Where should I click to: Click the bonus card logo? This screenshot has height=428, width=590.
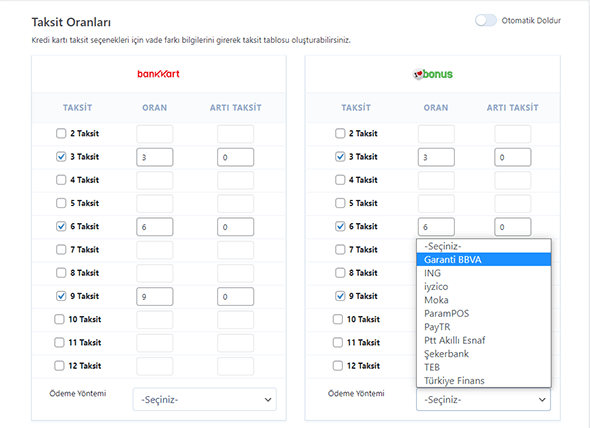coord(433,74)
